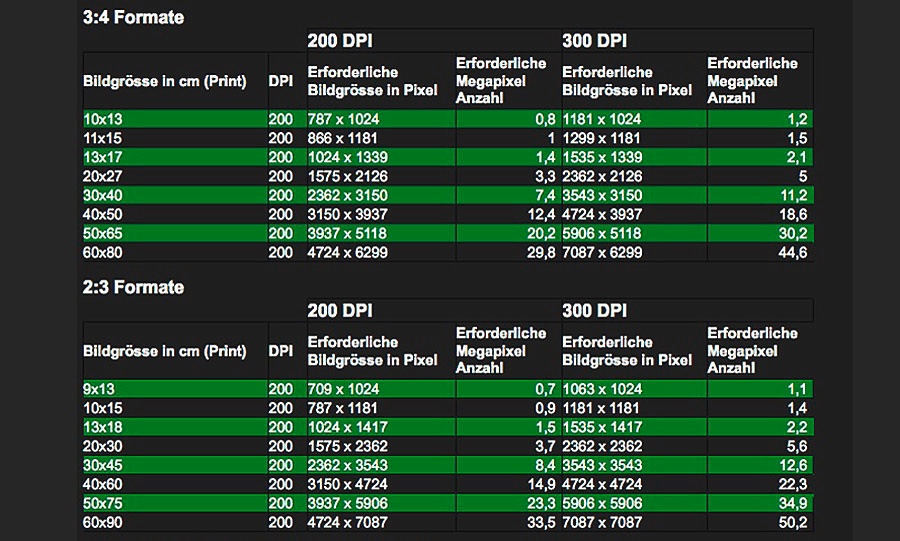Image resolution: width=900 pixels, height=541 pixels.
Task: Select the 10x13 print size cell
Action: tap(103, 119)
